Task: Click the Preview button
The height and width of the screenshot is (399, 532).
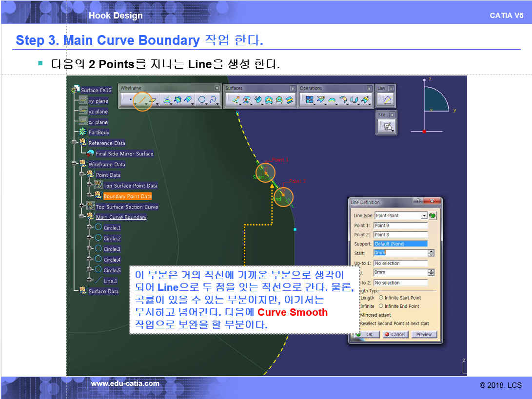Action: point(424,335)
